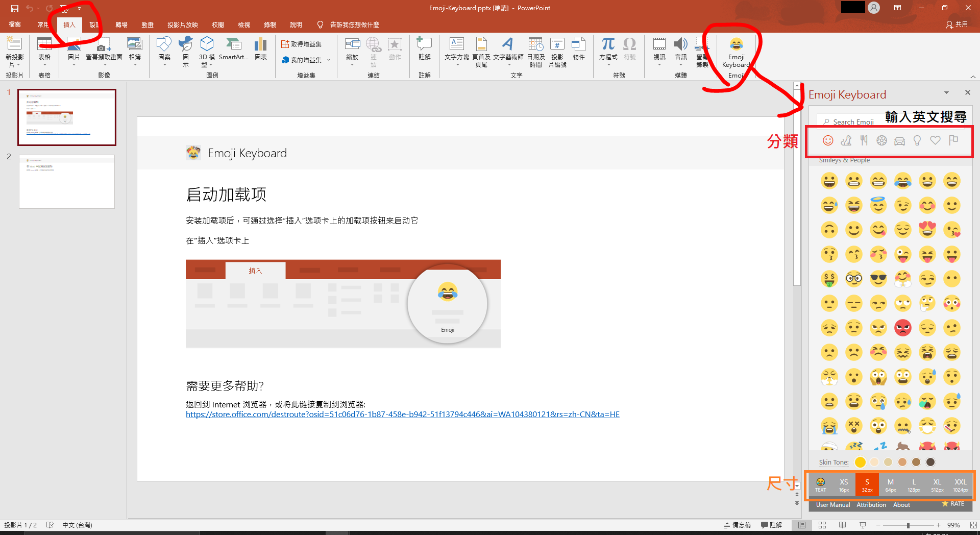Toggle 註解 comments pane in status bar
The image size is (980, 535).
click(771, 525)
